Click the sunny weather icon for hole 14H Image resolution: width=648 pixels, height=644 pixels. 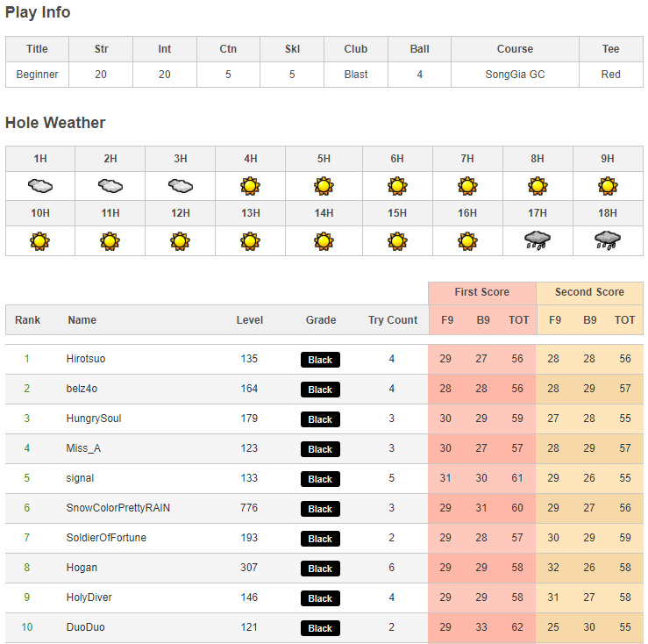[x=324, y=240]
